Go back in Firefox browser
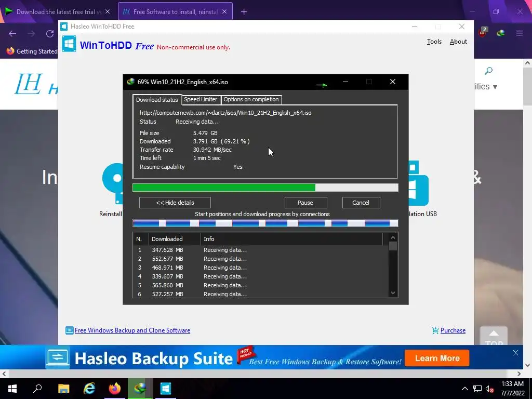The height and width of the screenshot is (399, 532). 12,34
